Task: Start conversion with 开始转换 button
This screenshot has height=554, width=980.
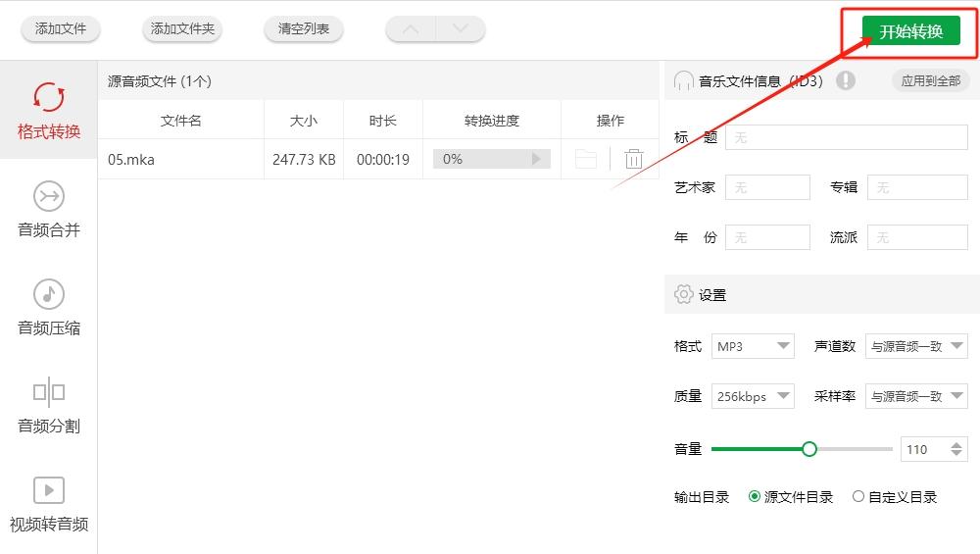Action: (x=910, y=31)
